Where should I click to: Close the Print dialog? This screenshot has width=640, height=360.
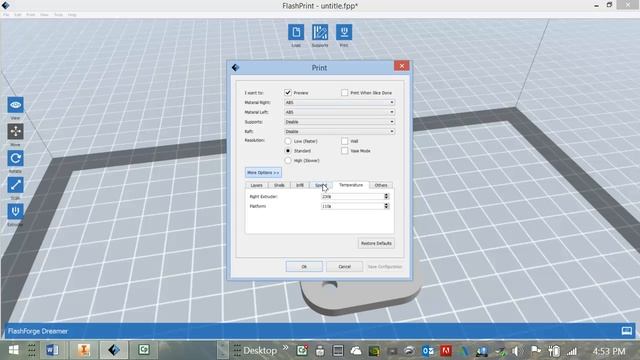(x=402, y=66)
